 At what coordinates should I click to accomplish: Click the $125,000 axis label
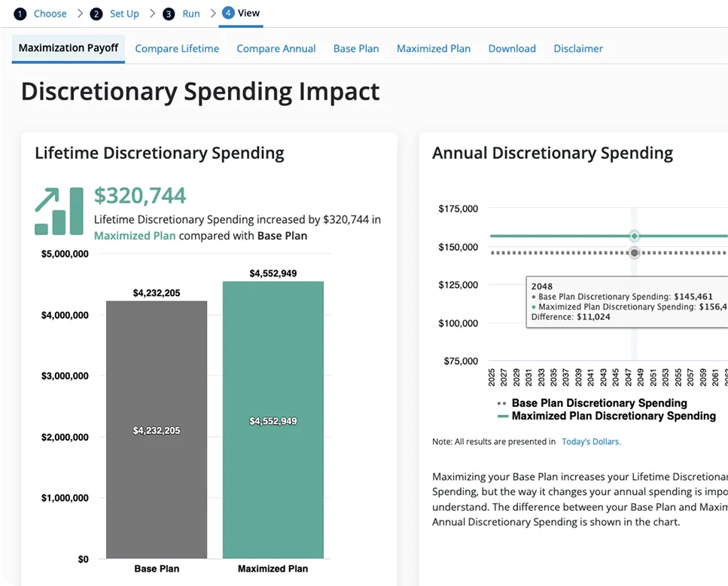click(x=458, y=285)
